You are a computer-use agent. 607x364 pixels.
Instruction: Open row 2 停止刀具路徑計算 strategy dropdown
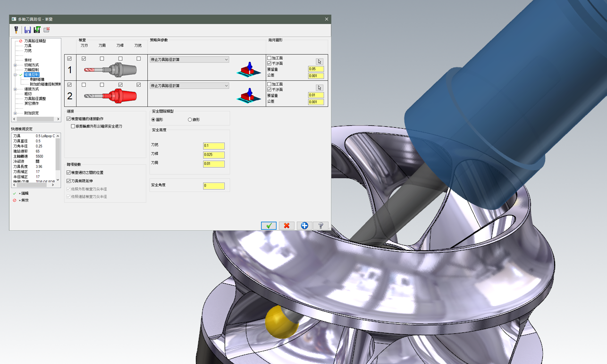[x=189, y=86]
